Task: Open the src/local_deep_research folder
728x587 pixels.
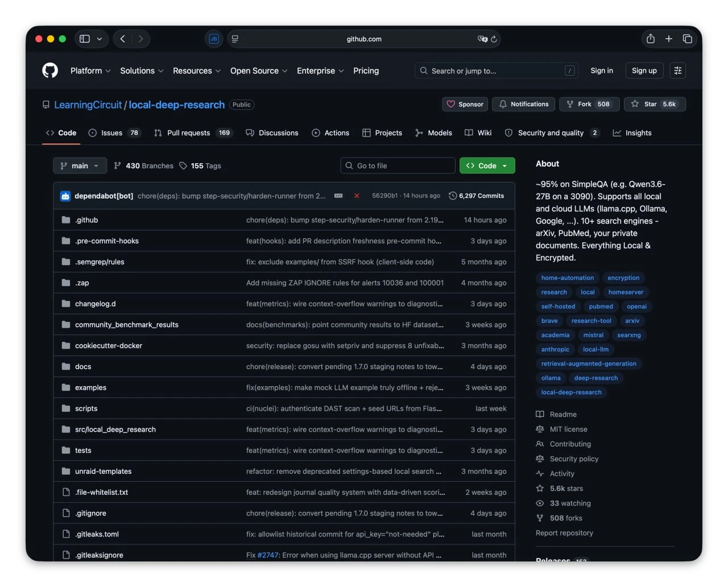Action: [x=115, y=429]
